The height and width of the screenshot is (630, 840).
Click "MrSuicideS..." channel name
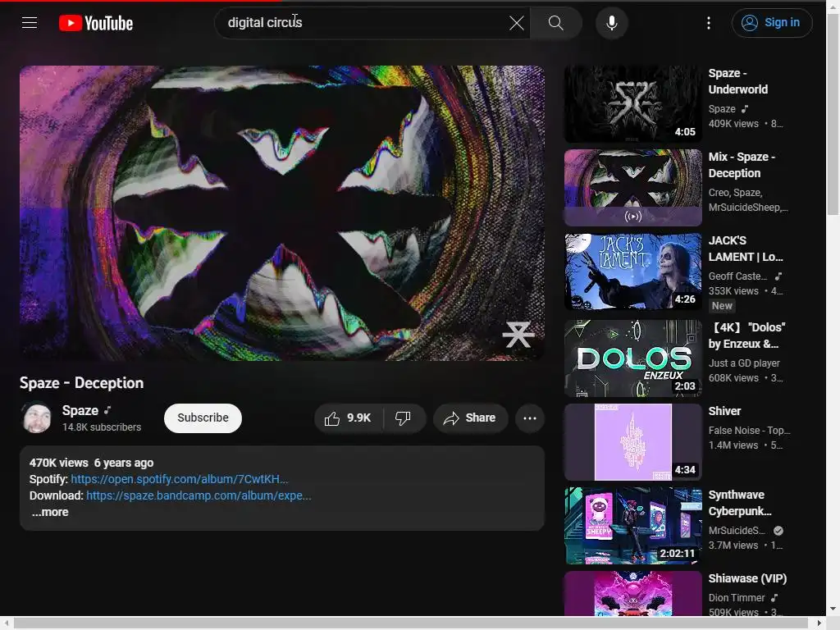737,531
